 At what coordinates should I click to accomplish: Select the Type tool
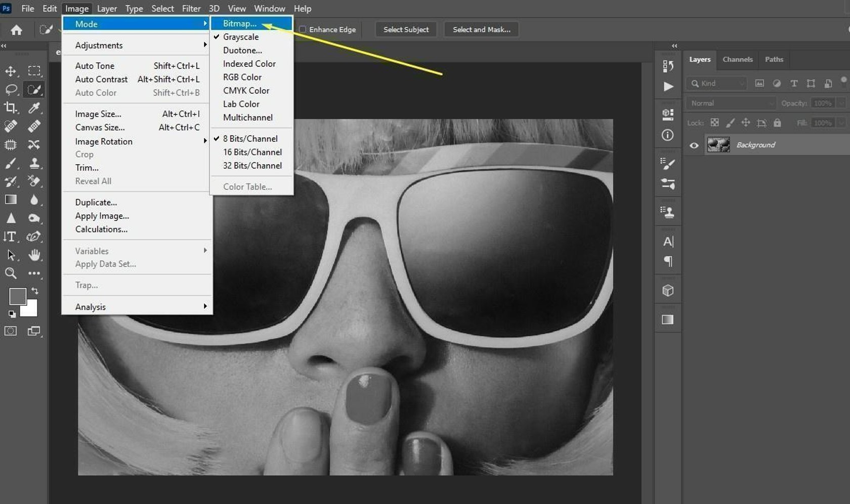click(10, 237)
